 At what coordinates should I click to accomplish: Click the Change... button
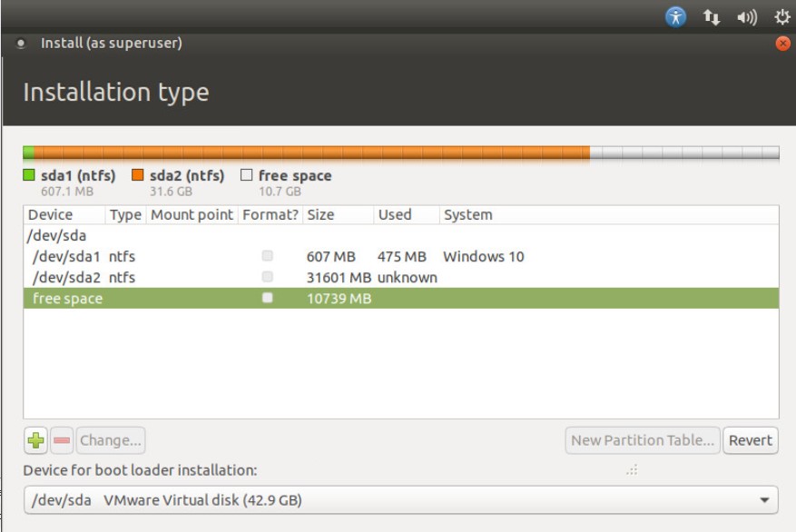111,440
